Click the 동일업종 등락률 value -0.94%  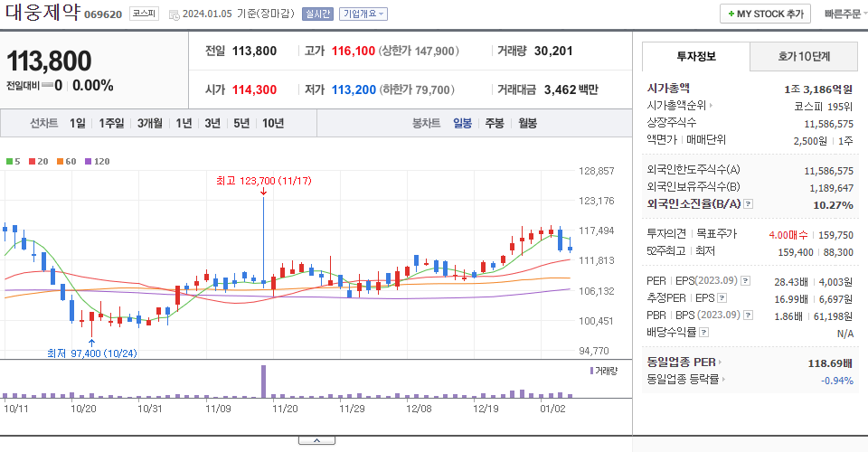(837, 381)
